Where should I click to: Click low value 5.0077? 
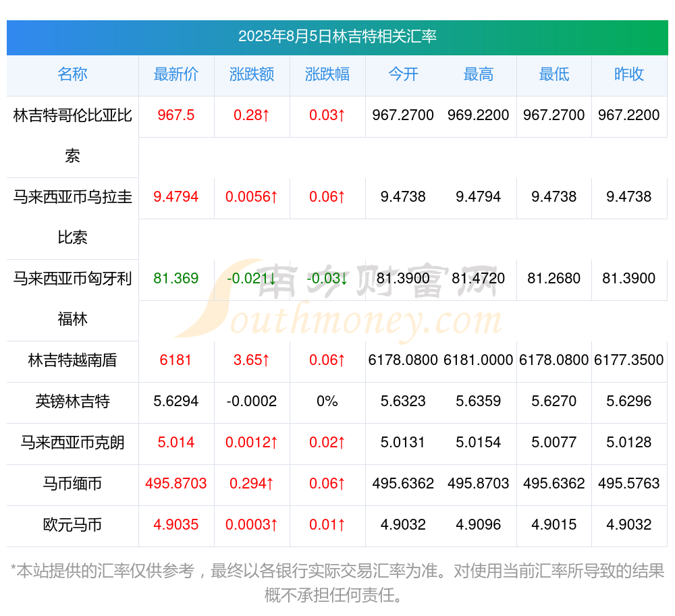tap(554, 442)
